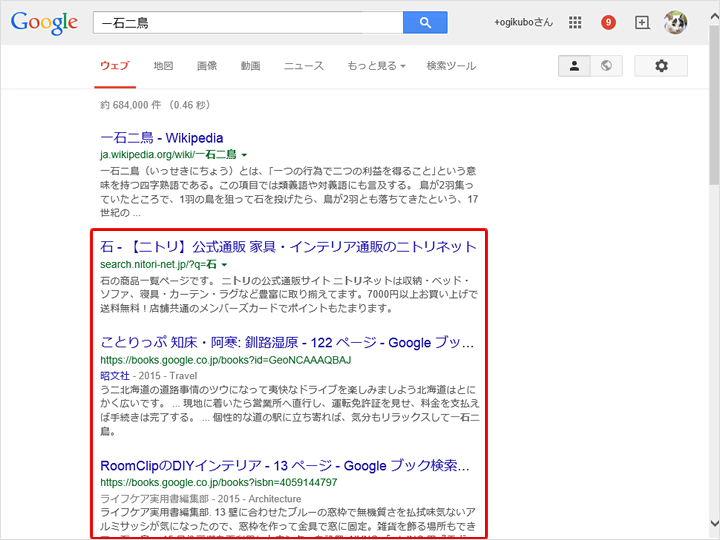Switch to the 画像 tab
The height and width of the screenshot is (540, 720).
coord(207,66)
